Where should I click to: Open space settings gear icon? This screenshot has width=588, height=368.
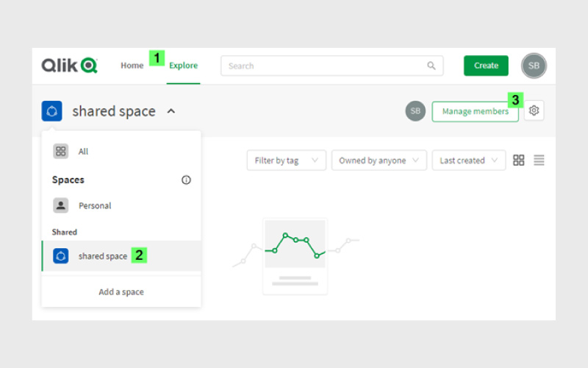coord(534,110)
